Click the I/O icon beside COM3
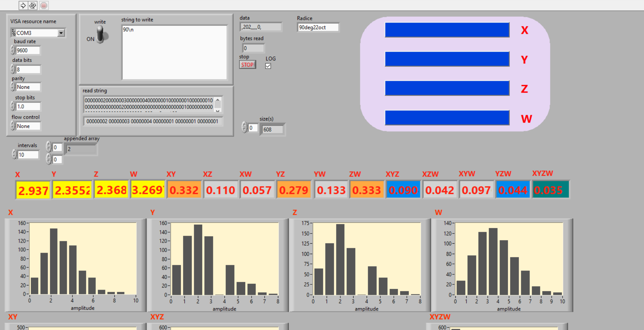This screenshot has height=330, width=644. click(x=14, y=33)
